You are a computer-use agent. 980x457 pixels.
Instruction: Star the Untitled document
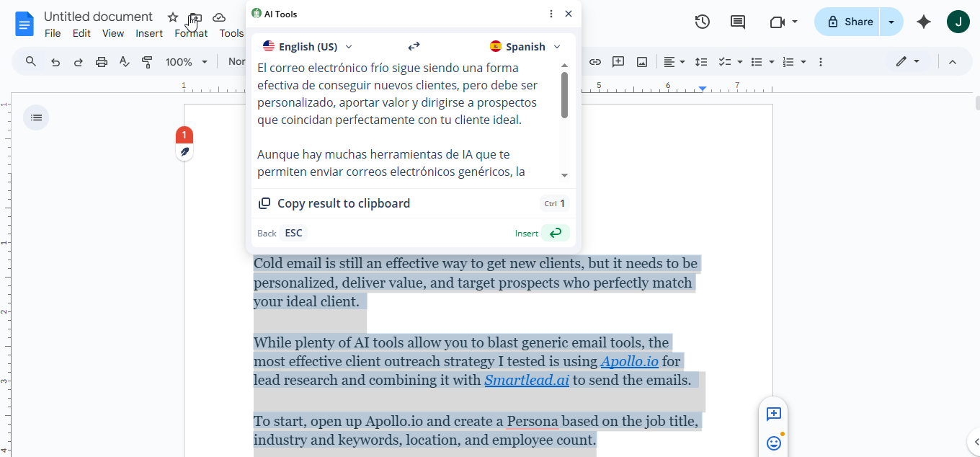pos(173,17)
